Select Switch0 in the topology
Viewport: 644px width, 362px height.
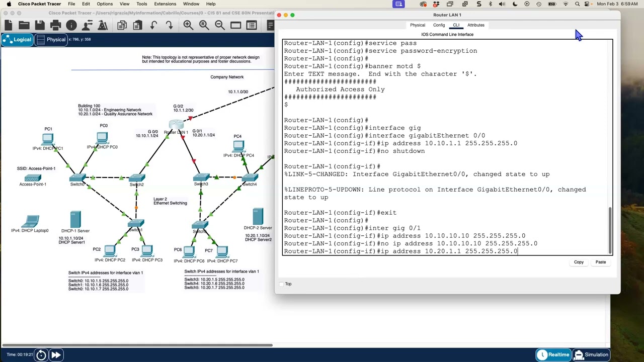click(77, 178)
